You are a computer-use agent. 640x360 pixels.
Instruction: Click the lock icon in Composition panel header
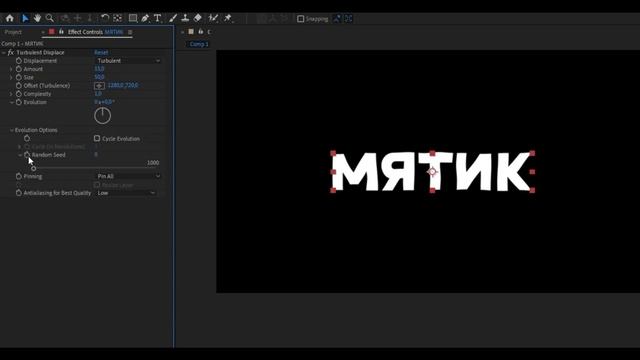click(x=200, y=32)
